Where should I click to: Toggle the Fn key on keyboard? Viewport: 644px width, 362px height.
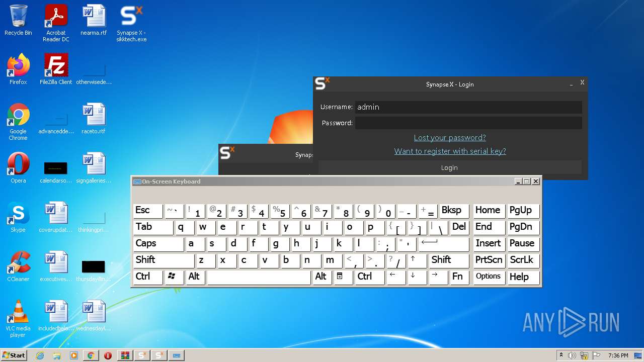pos(459,277)
